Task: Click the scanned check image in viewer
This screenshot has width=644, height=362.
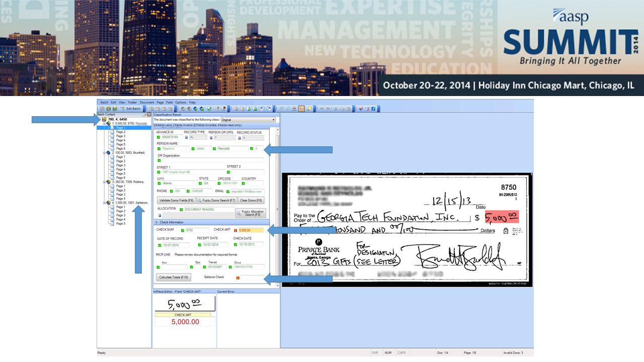Action: 407,230
